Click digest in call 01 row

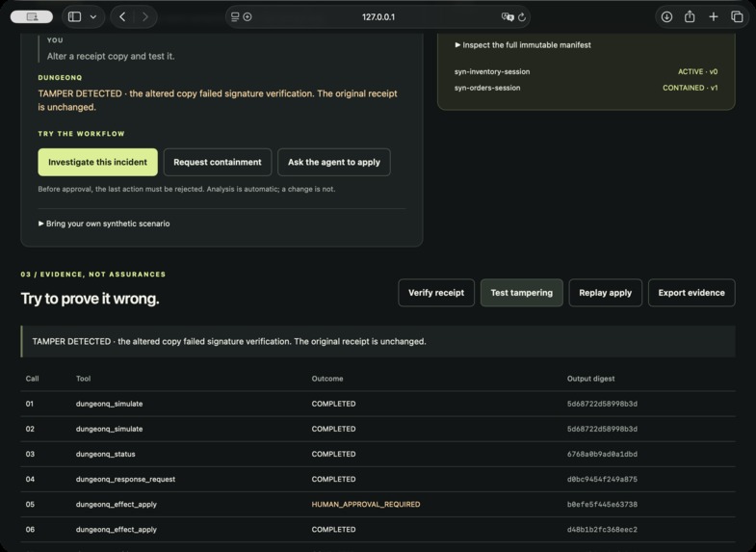[x=602, y=404]
